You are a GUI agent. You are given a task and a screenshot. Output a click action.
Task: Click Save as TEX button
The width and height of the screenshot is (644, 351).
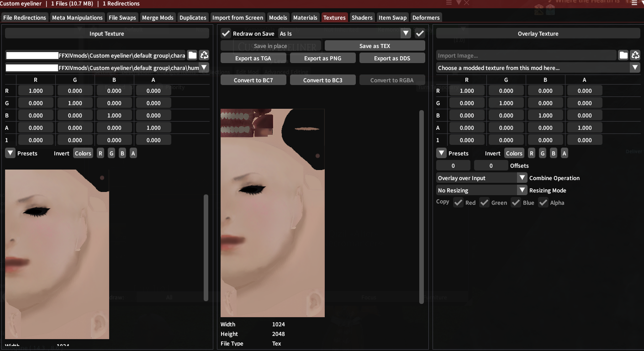pos(375,46)
